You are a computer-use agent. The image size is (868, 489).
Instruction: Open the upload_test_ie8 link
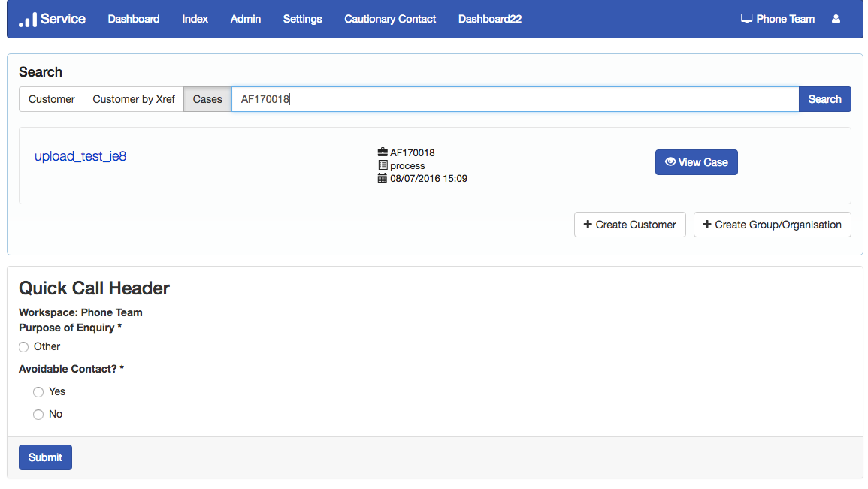point(80,156)
